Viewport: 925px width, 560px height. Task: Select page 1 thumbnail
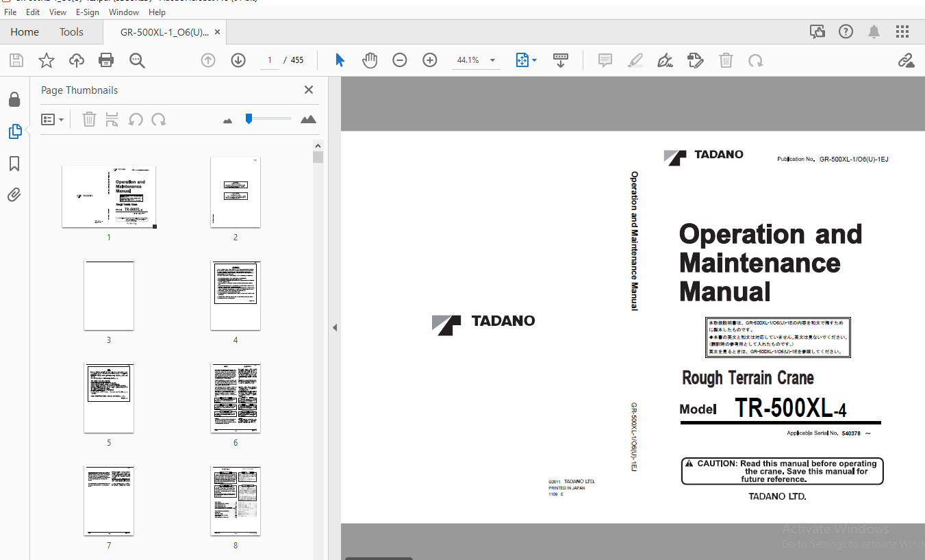(109, 196)
